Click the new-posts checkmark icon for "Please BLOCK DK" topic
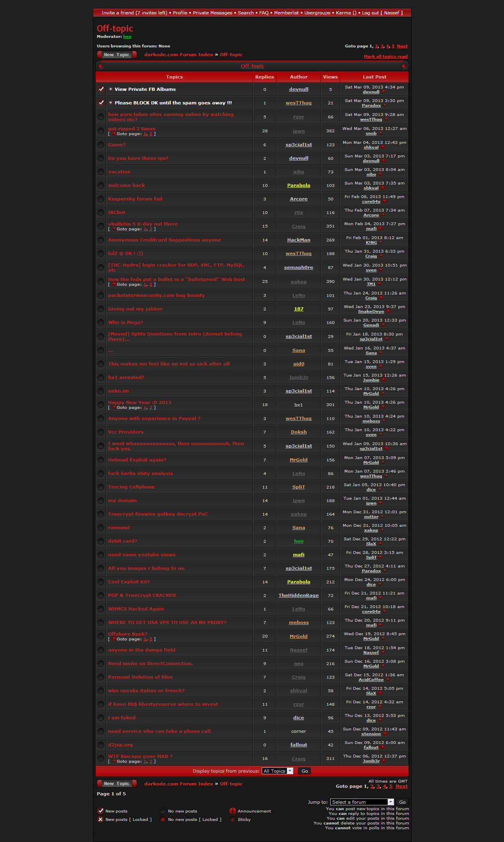Screen dimensions: 504x842 tap(101, 103)
